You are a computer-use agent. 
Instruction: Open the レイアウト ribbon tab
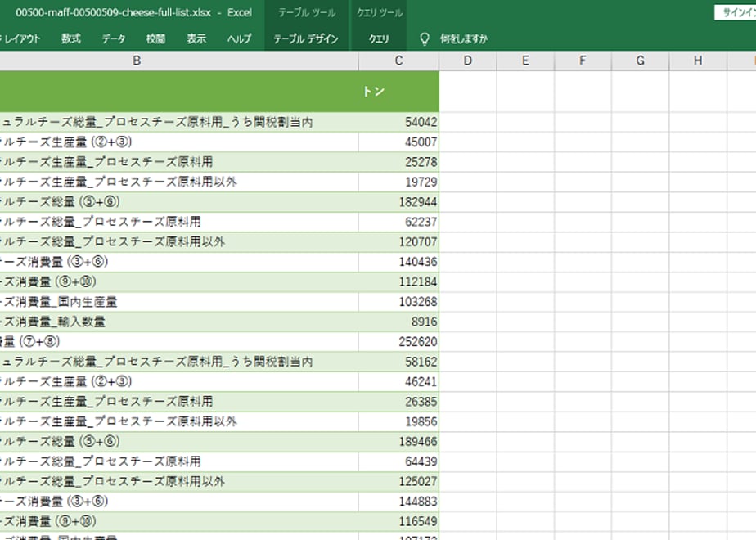pyautogui.click(x=20, y=39)
